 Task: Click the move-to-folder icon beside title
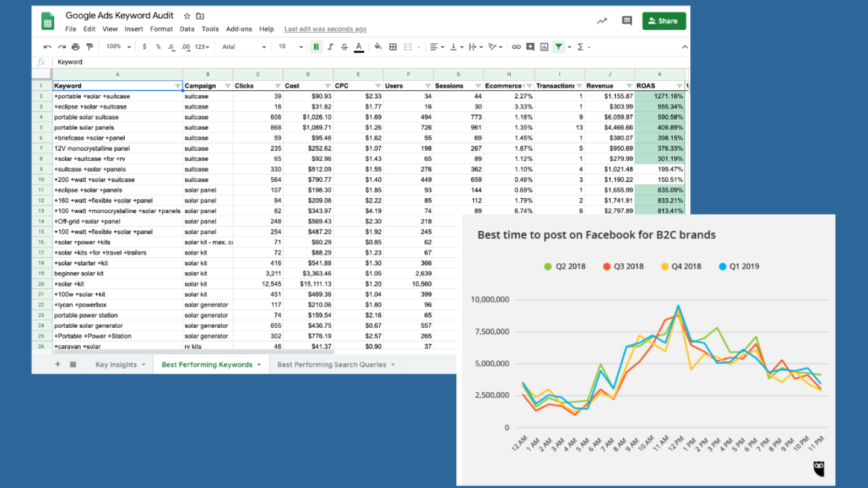[200, 16]
